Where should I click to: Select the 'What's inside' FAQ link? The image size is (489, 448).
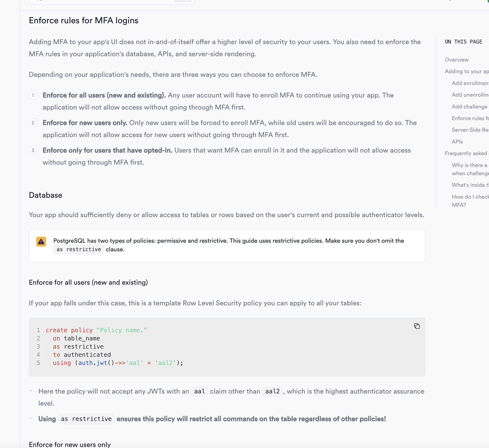coord(470,185)
